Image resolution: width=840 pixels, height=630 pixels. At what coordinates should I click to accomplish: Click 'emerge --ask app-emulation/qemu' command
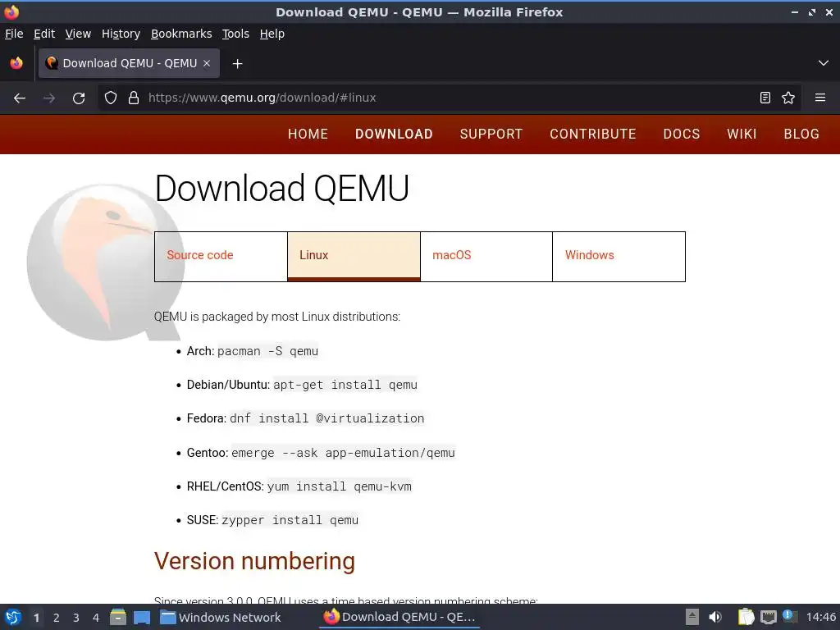343,453
